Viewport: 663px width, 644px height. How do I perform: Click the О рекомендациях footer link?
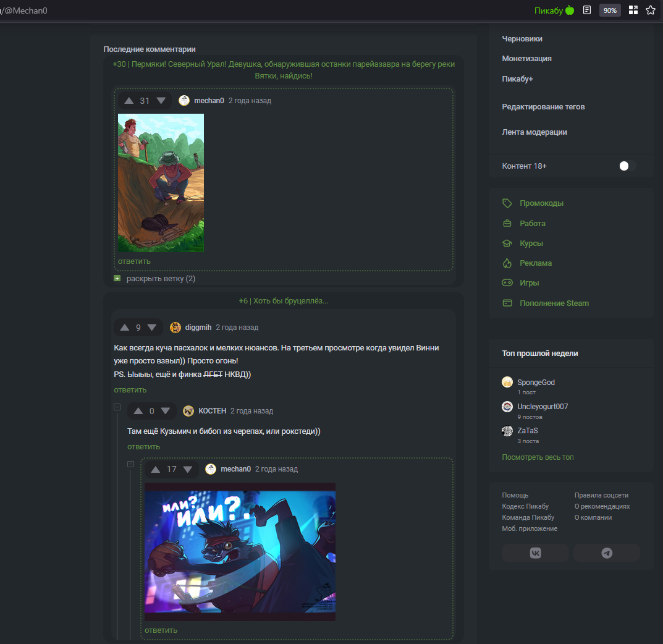602,506
